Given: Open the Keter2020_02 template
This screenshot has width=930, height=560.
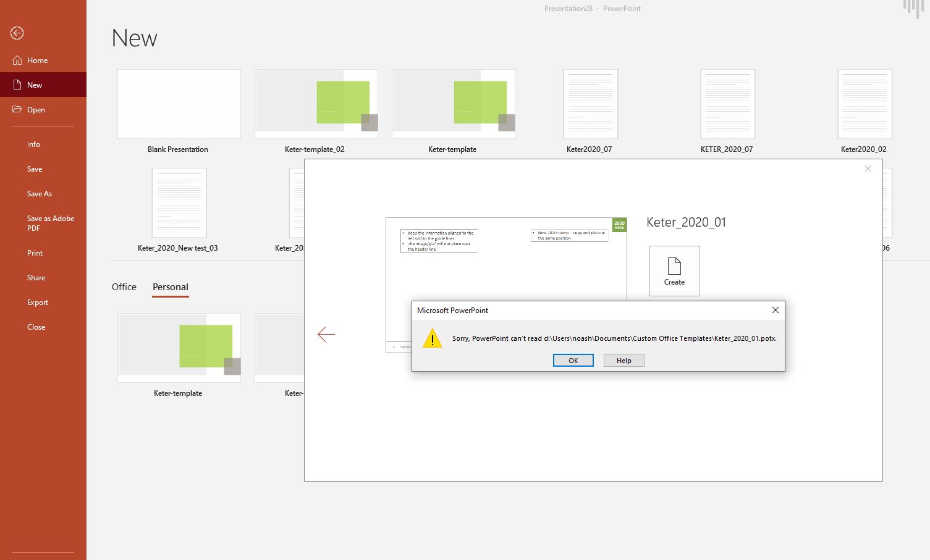Looking at the screenshot, I should click(865, 104).
